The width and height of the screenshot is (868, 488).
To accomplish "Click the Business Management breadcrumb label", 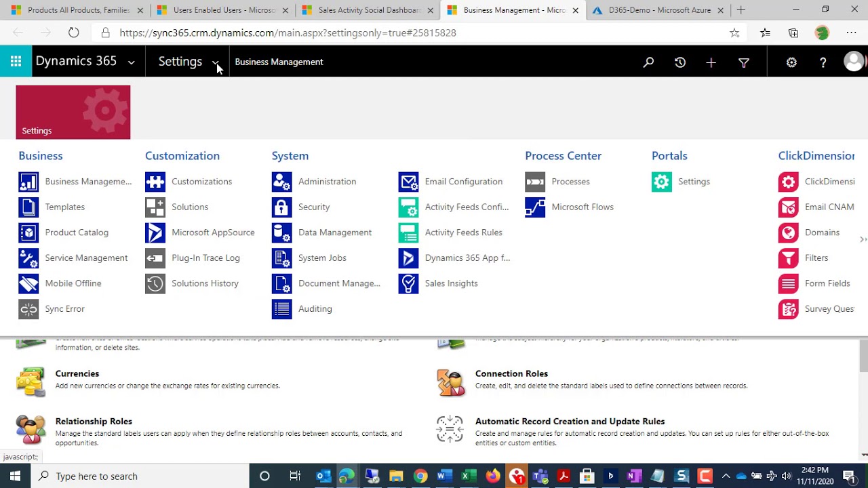I will (279, 62).
